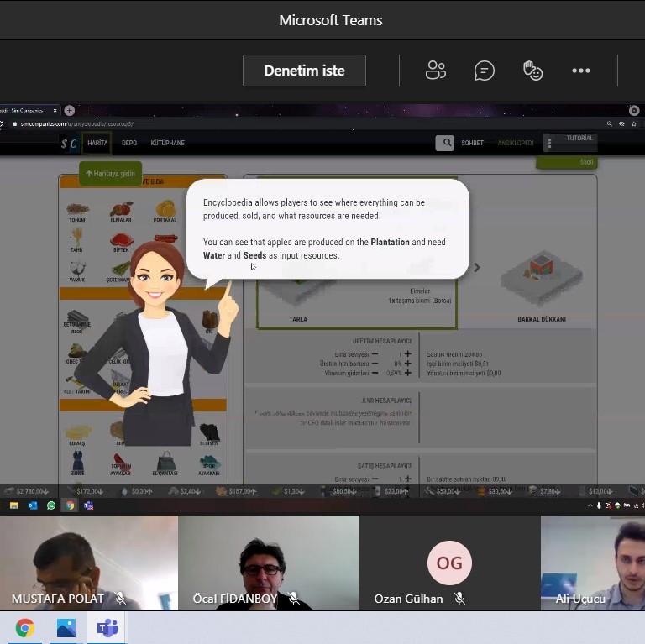Open Microsoft Teams from the bottom taskbar

(107, 627)
